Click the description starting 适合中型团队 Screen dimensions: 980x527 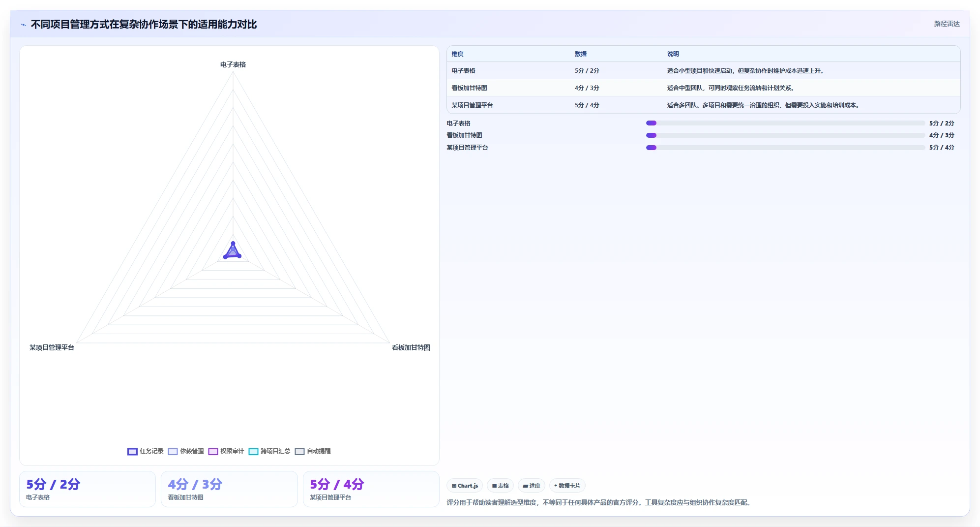pos(731,88)
